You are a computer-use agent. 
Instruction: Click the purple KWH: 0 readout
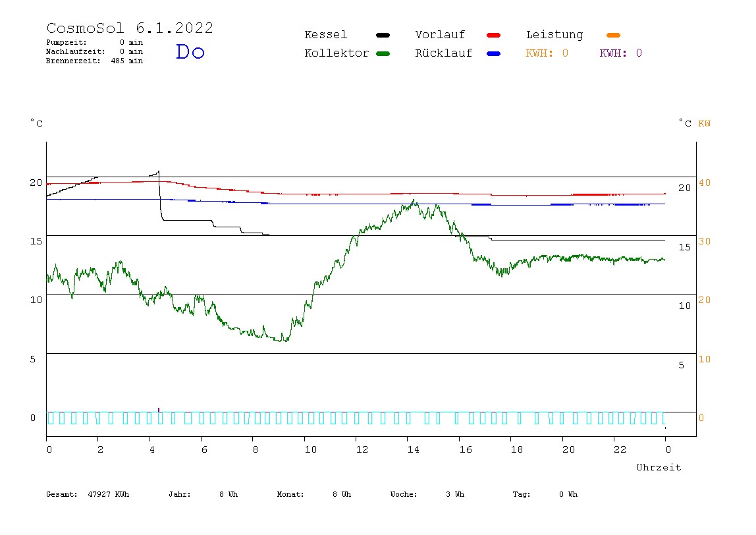pos(620,53)
